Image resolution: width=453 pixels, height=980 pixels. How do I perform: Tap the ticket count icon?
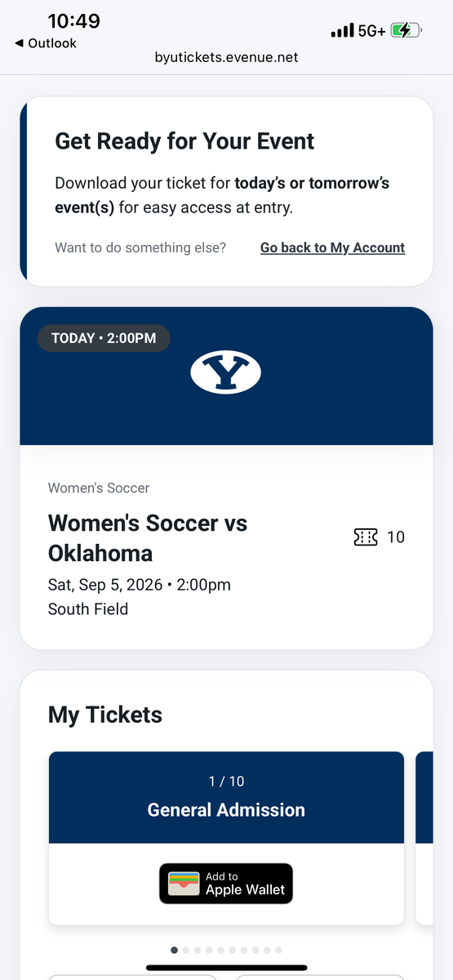366,537
